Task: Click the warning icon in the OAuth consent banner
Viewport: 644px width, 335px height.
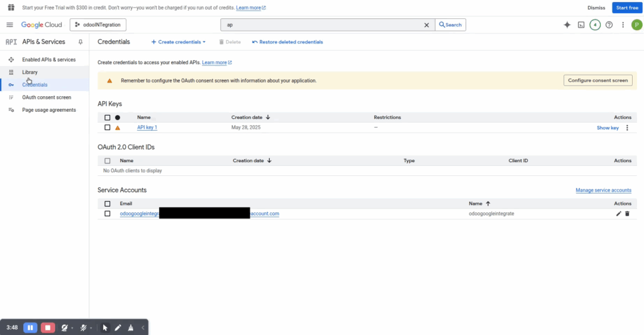Action: 109,81
